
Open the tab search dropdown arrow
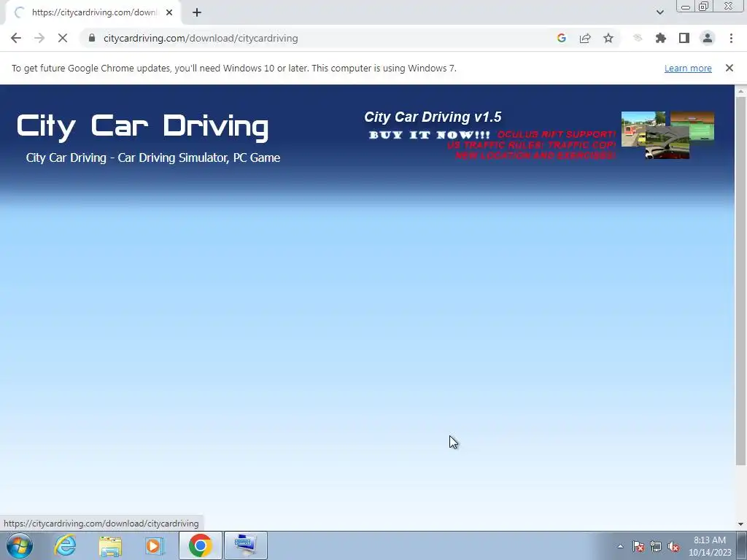click(x=659, y=12)
